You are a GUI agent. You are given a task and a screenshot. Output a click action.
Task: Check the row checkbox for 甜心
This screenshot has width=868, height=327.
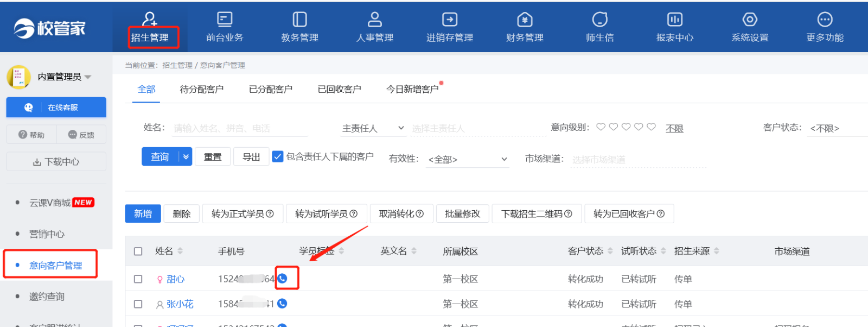138,279
